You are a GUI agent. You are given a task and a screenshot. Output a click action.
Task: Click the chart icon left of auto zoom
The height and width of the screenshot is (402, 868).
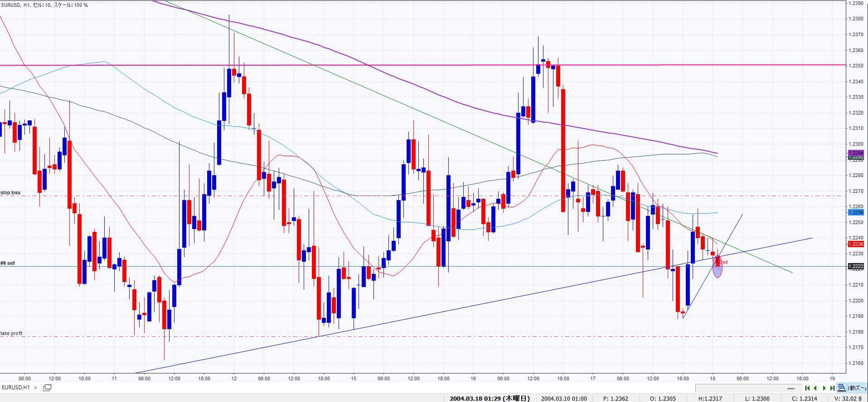click(842, 388)
